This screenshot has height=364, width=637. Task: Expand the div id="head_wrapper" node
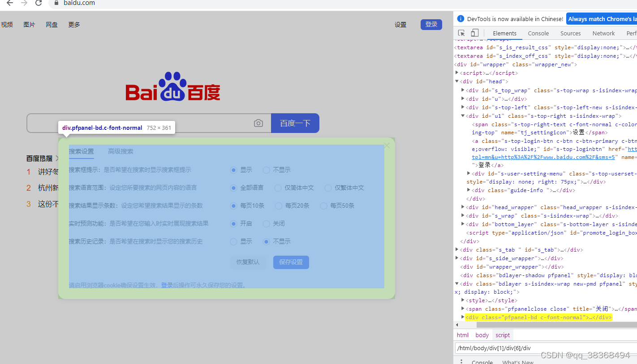[463, 207]
